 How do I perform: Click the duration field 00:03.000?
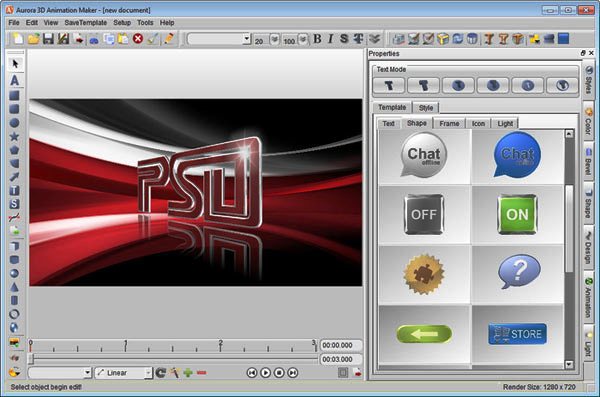[341, 359]
